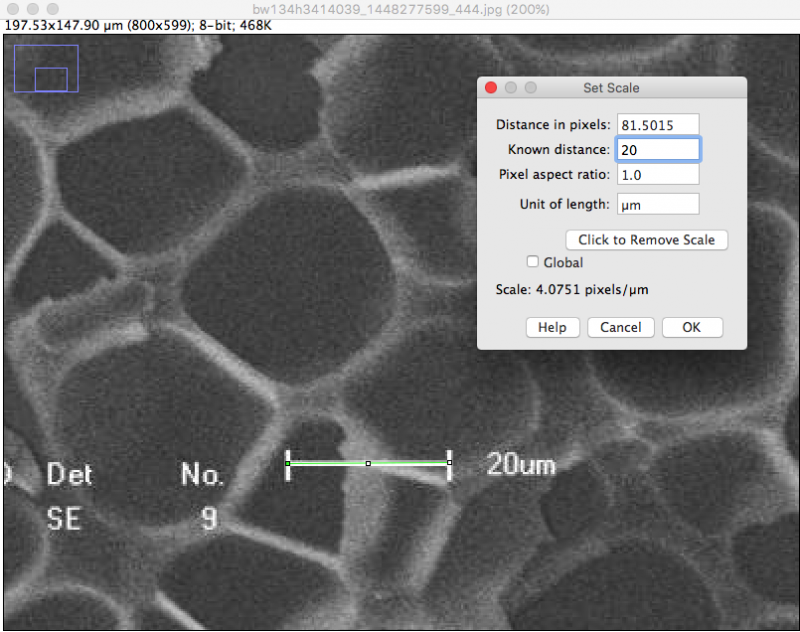800x632 pixels.
Task: Click the 'Unit of length:' label
Action: [564, 204]
